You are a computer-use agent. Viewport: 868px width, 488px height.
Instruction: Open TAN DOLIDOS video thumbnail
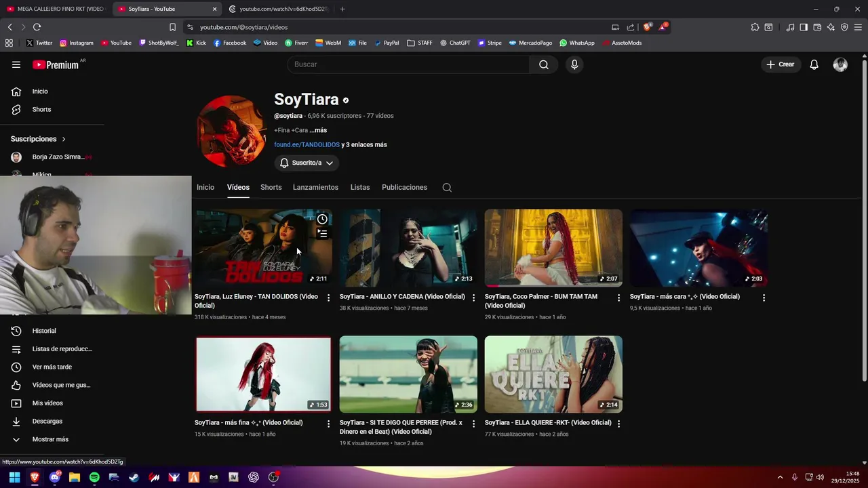tap(263, 248)
